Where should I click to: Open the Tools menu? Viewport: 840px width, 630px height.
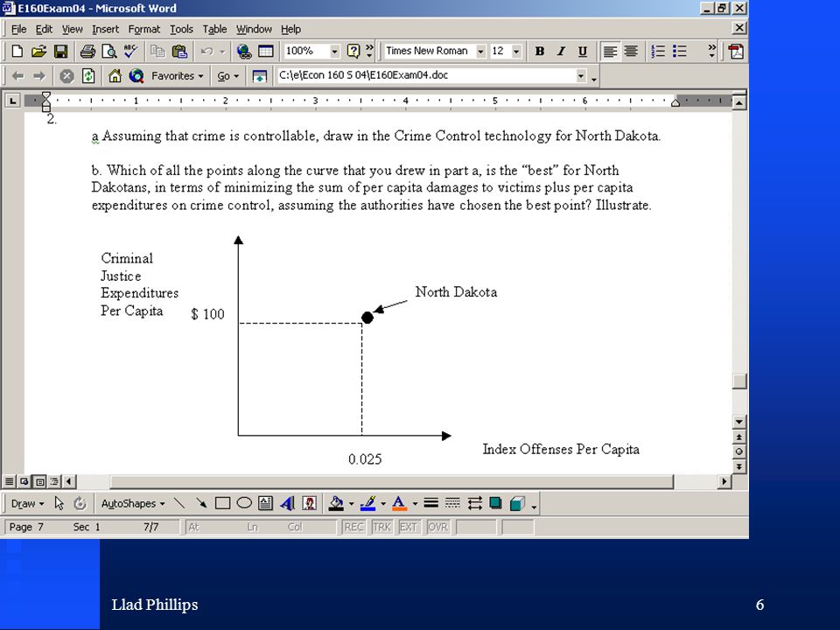tap(182, 29)
